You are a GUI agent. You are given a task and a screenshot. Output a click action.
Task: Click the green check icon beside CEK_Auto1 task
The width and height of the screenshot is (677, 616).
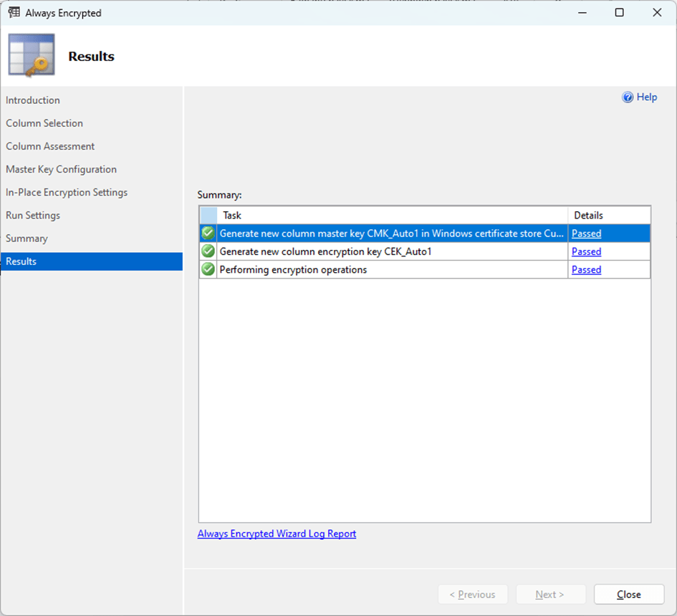tap(208, 251)
